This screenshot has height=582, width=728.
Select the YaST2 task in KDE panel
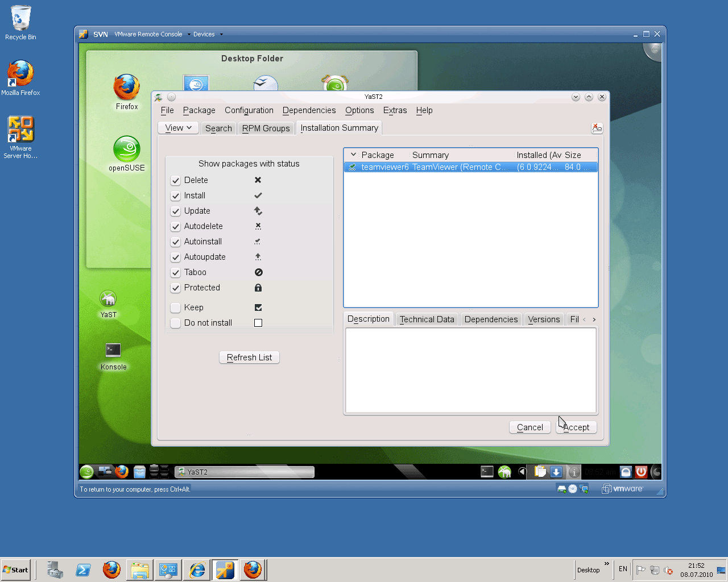[x=245, y=472]
